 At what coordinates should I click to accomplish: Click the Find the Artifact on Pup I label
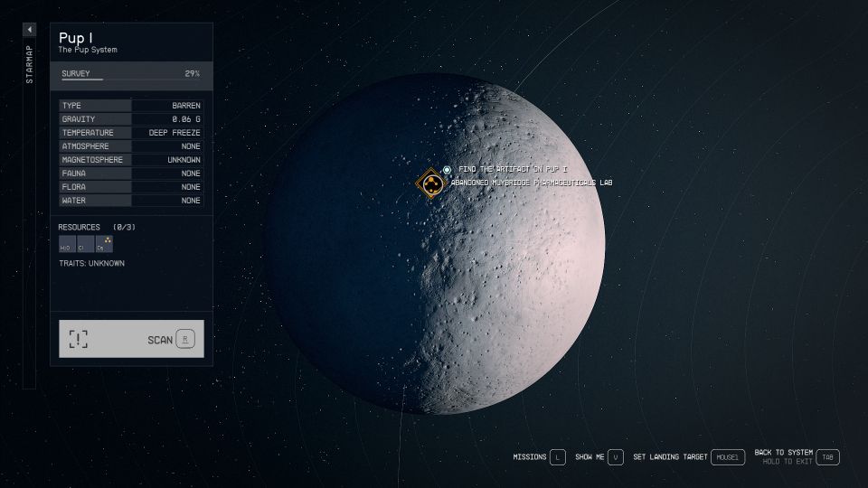(x=513, y=169)
